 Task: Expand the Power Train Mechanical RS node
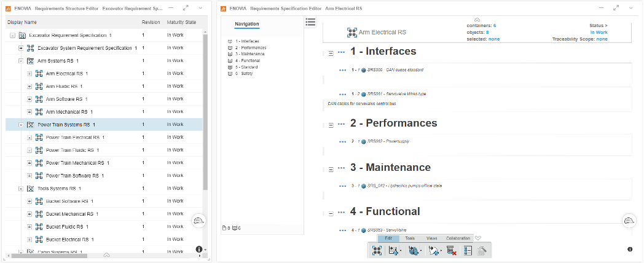pos(29,163)
